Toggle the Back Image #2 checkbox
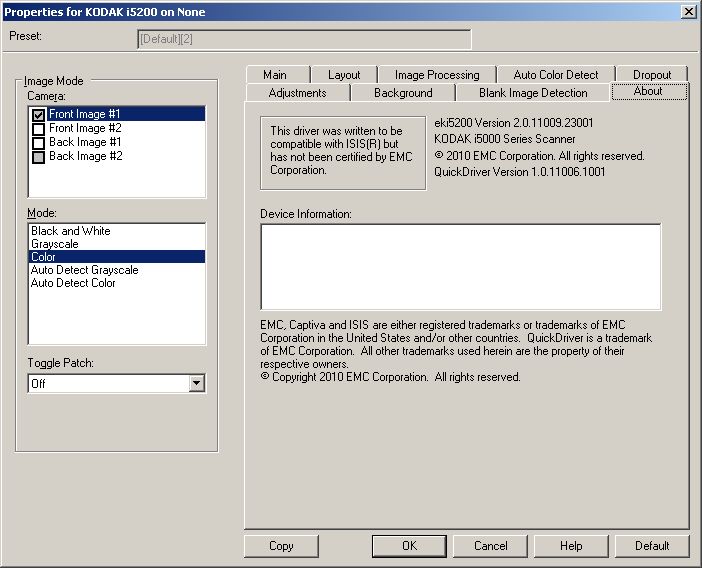Screen dimensions: 702x568 [39, 157]
